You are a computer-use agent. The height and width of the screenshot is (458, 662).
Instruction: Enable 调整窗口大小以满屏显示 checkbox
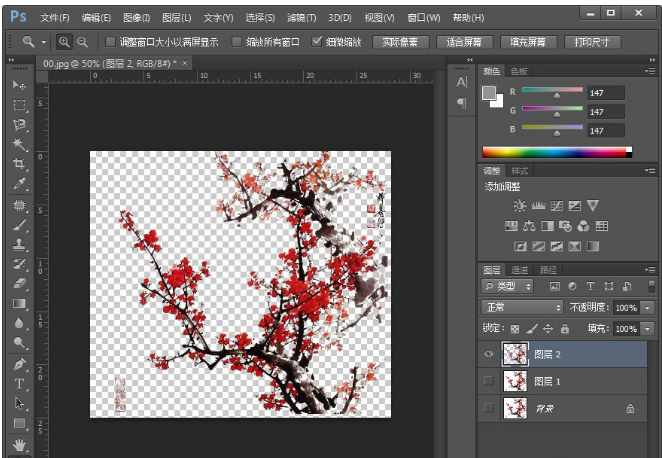[110, 42]
